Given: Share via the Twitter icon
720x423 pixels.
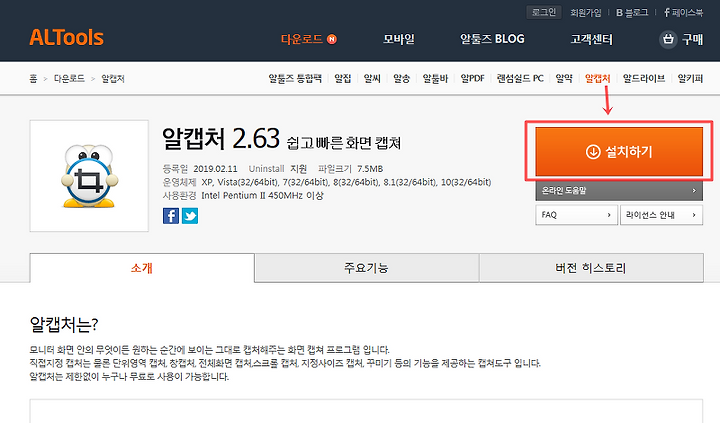Looking at the screenshot, I should tap(190, 216).
